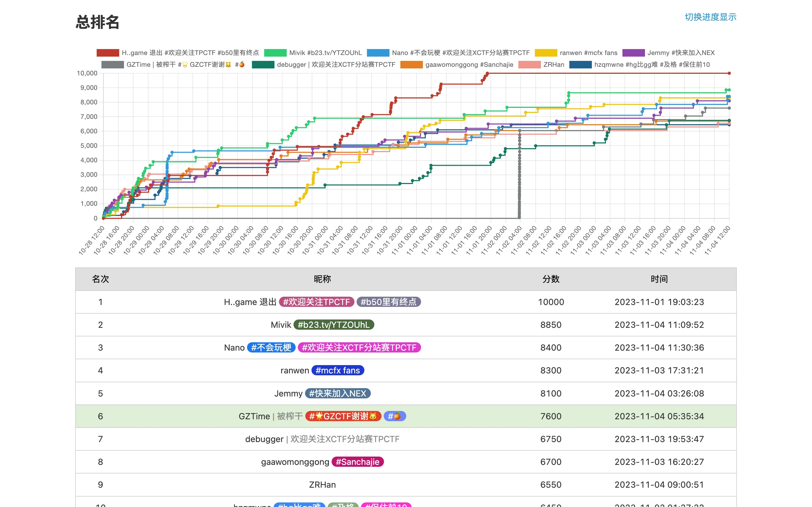Screen dimensions: 812x507
Task: Toggle the gray GZTime legend swatch
Action: 113,64
